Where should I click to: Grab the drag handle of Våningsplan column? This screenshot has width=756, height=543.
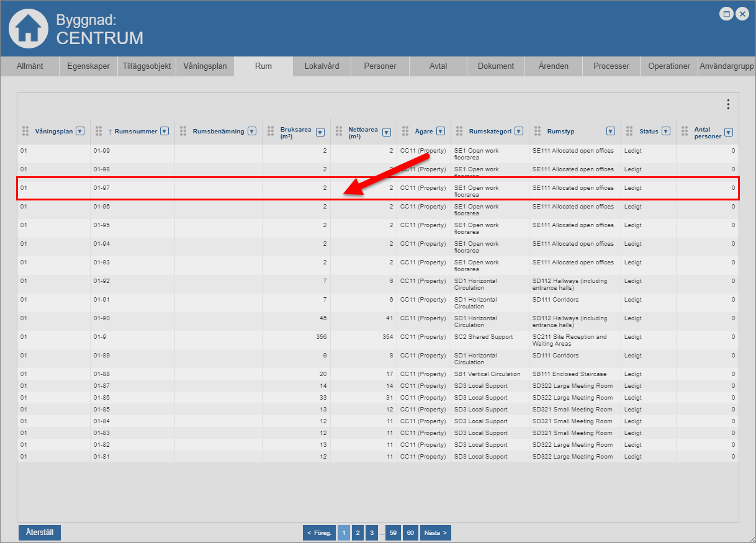pyautogui.click(x=25, y=131)
